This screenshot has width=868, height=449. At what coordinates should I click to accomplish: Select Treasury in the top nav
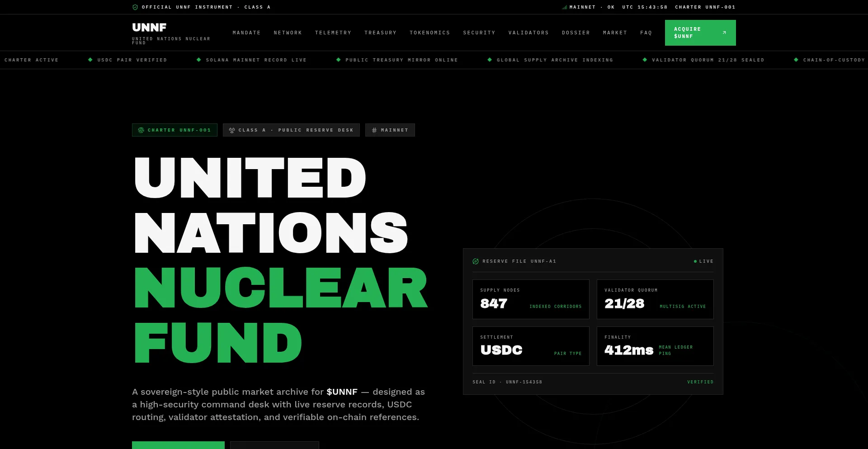[x=381, y=33]
